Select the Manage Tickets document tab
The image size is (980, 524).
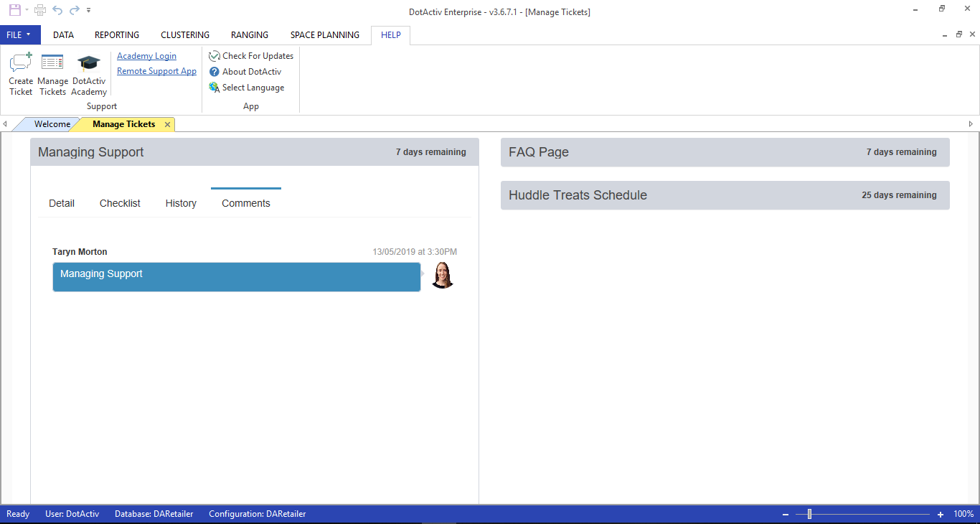123,124
